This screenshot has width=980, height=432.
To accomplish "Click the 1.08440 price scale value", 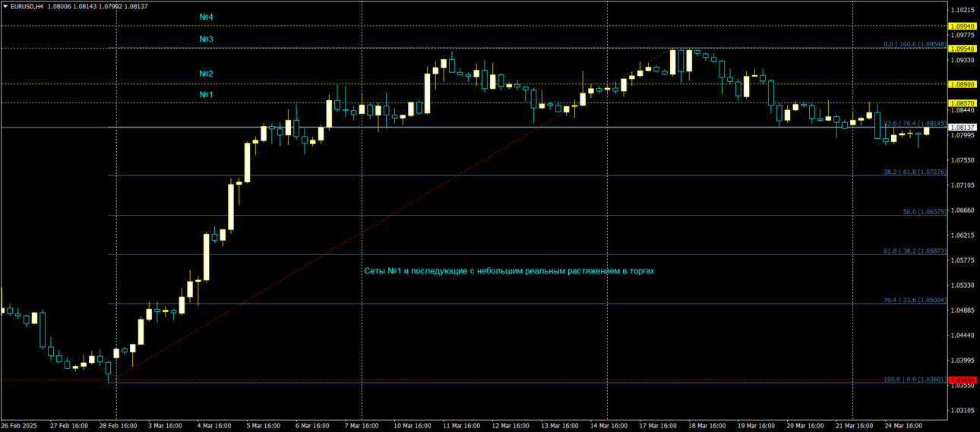I will pyautogui.click(x=963, y=110).
